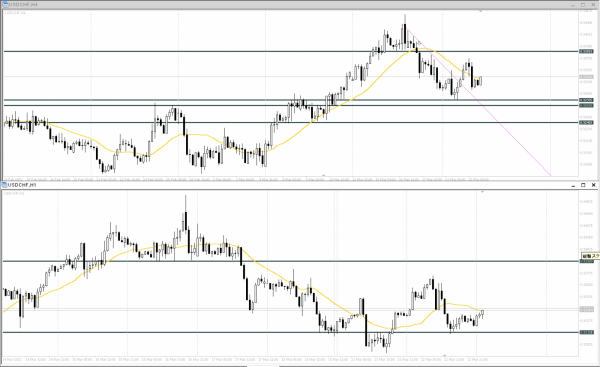Close the USDCHF,H1 chart window
This screenshot has height=367, width=600.
pyautogui.click(x=593, y=185)
